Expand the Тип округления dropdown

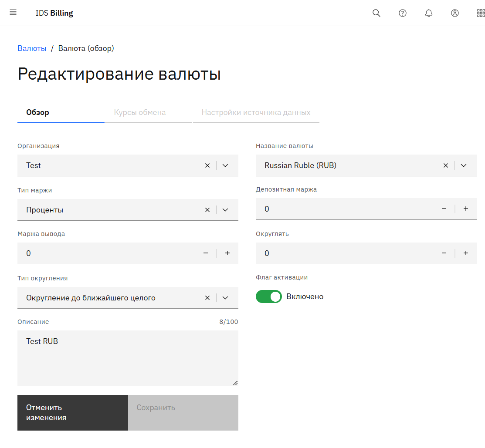point(225,298)
